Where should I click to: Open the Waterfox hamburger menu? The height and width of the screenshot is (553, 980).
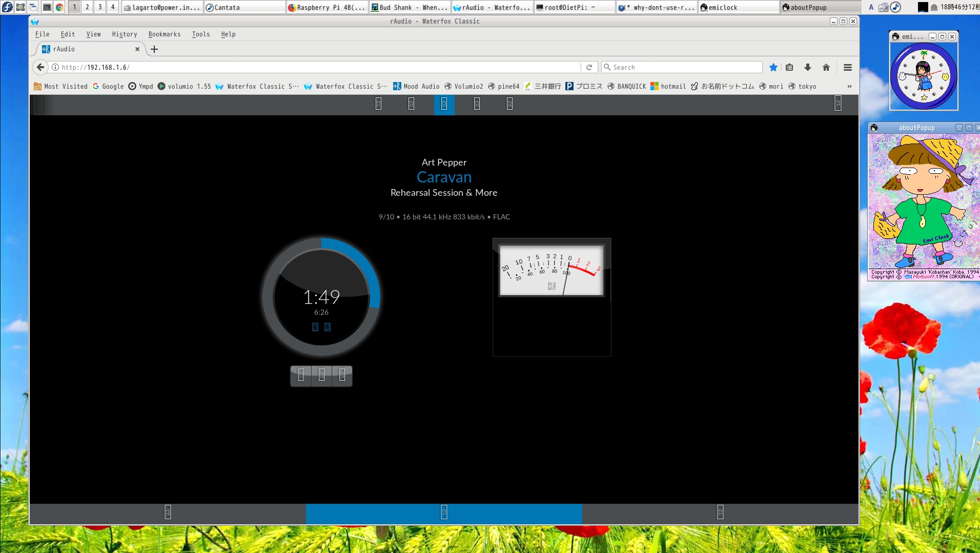[x=847, y=67]
